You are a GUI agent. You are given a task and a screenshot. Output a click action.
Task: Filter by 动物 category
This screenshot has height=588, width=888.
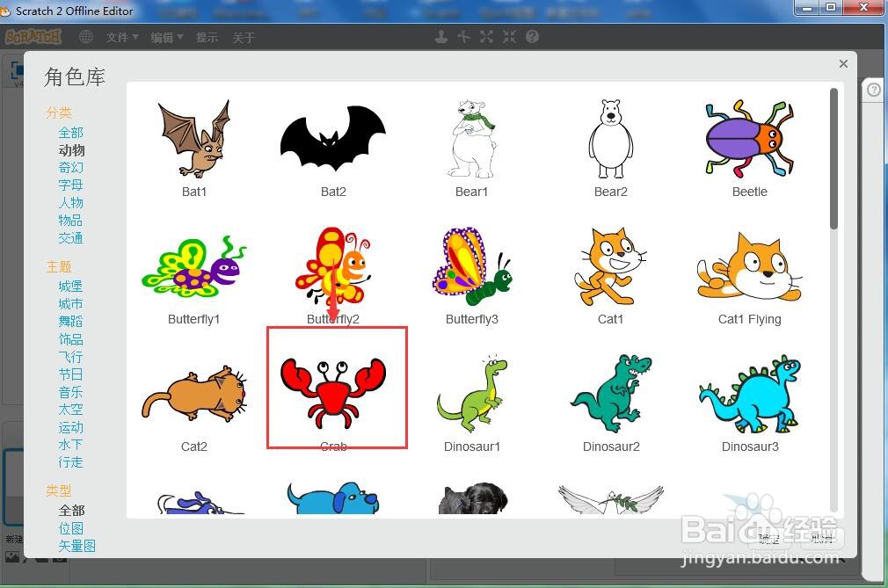click(71, 150)
